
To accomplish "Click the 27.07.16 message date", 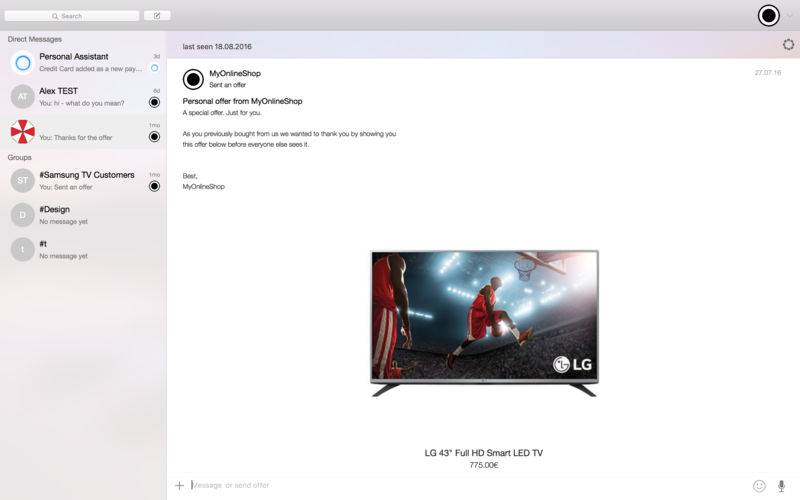I will 768,73.
